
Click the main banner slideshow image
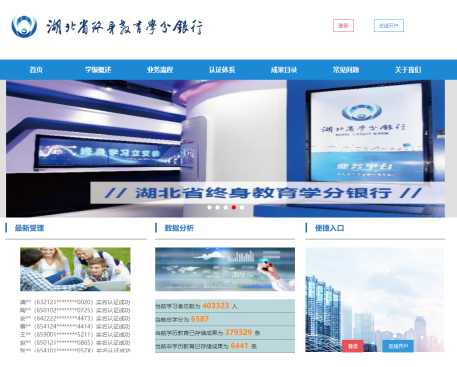225,149
